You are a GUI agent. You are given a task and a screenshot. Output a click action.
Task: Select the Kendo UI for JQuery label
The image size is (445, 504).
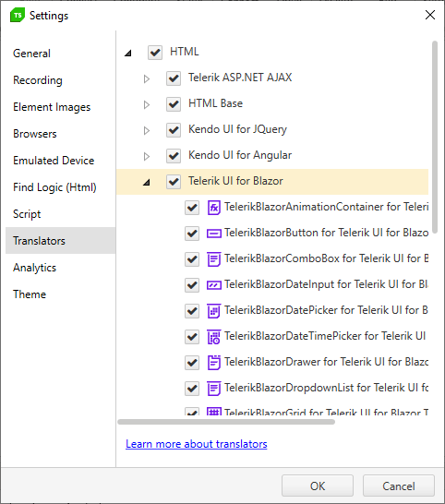237,129
